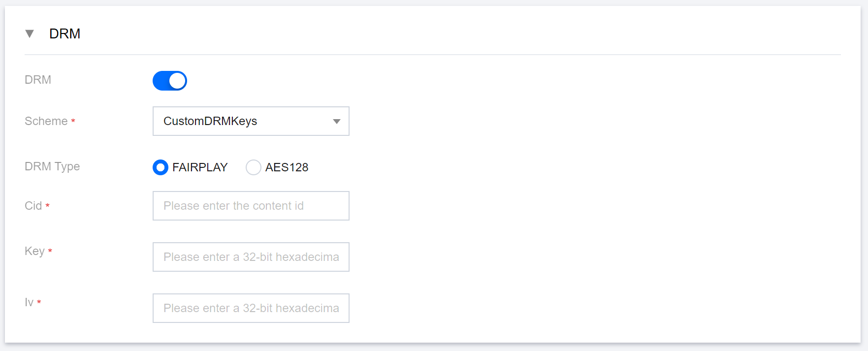Click the Scheme dropdown arrow icon
The height and width of the screenshot is (351, 868).
[337, 122]
